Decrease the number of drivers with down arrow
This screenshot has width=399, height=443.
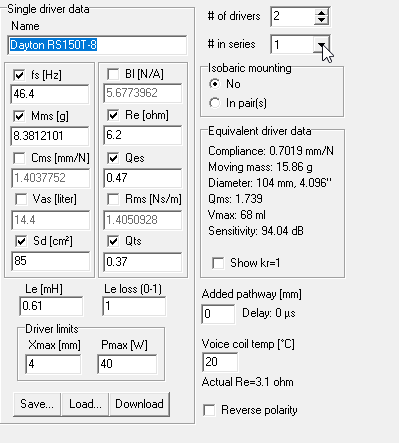[321, 20]
